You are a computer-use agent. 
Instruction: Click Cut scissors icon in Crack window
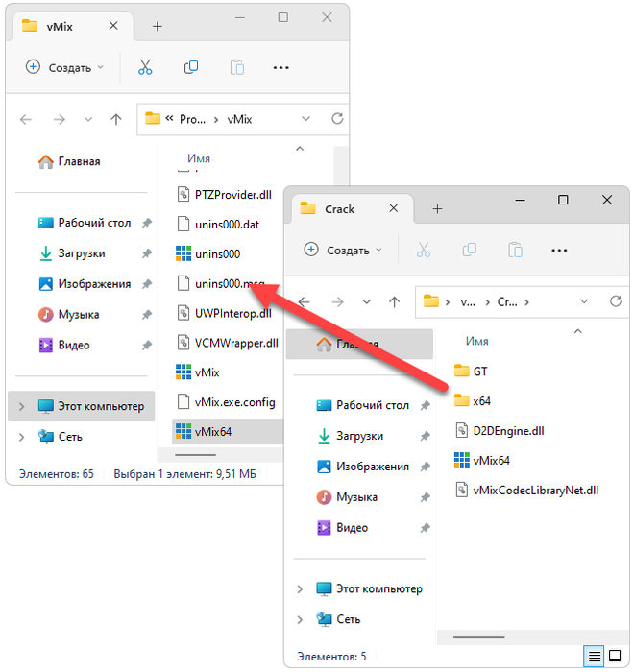424,250
